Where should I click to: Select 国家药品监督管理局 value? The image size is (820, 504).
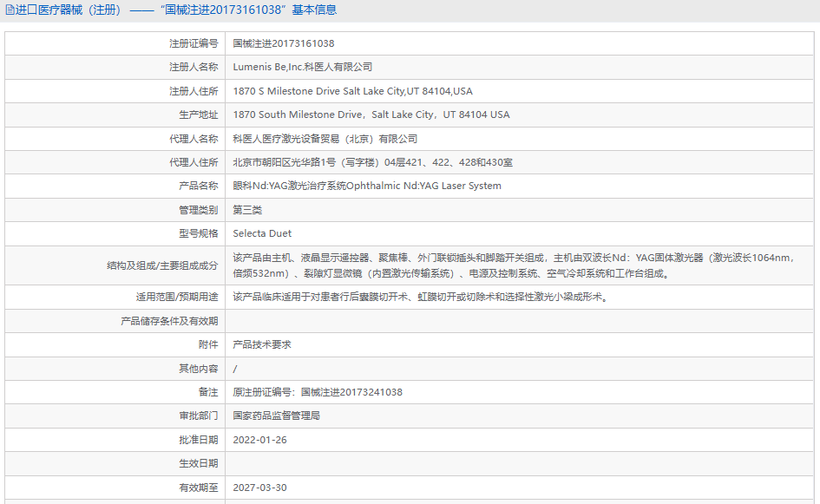[x=276, y=416]
